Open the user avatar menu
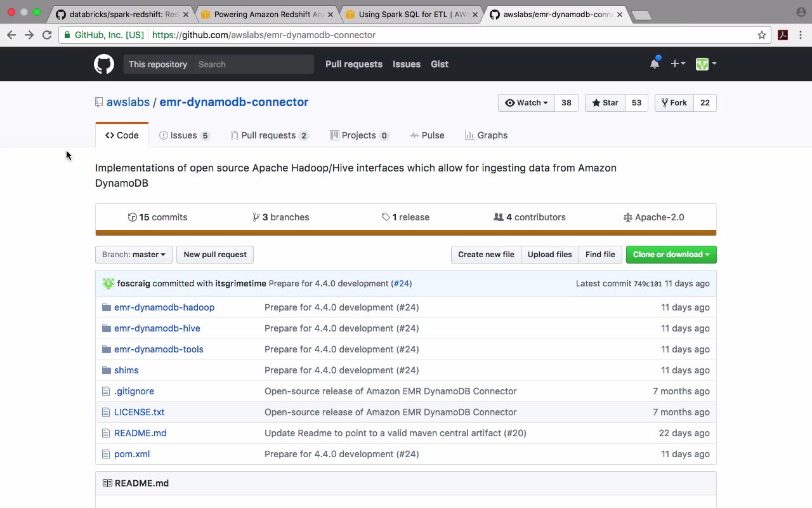 705,63
